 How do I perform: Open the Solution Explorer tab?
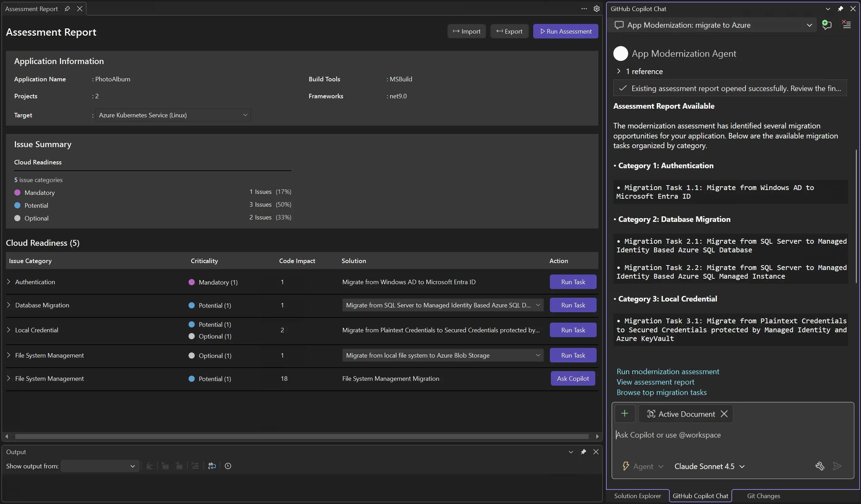click(638, 496)
